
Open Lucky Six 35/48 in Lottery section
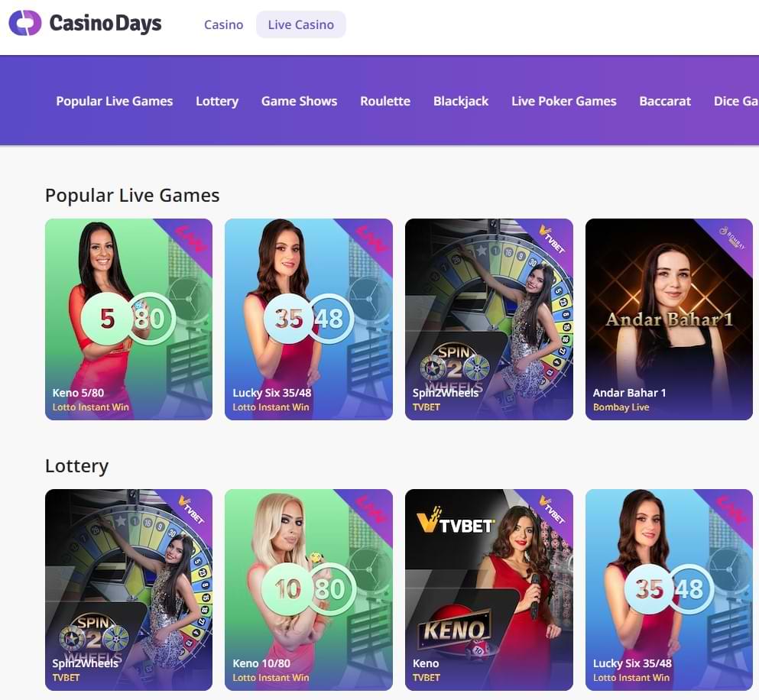tap(669, 590)
